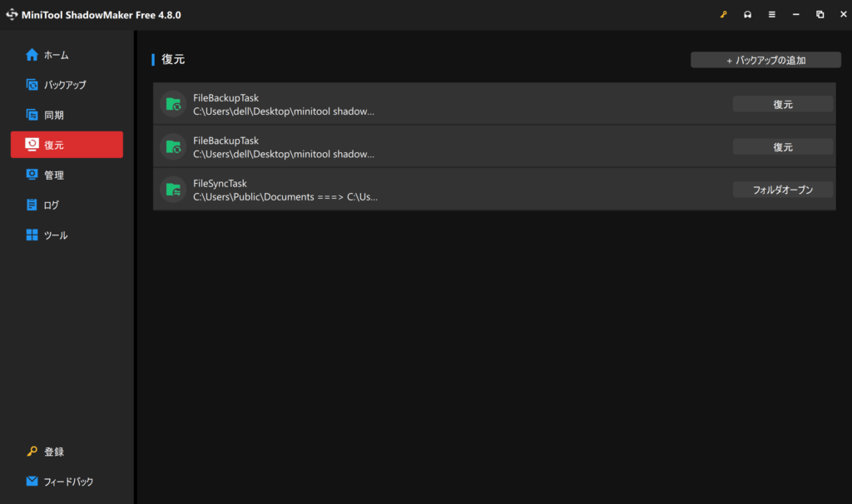The height and width of the screenshot is (504, 852).
Task: Open the バックアップ sidebar icon
Action: pyautogui.click(x=32, y=85)
